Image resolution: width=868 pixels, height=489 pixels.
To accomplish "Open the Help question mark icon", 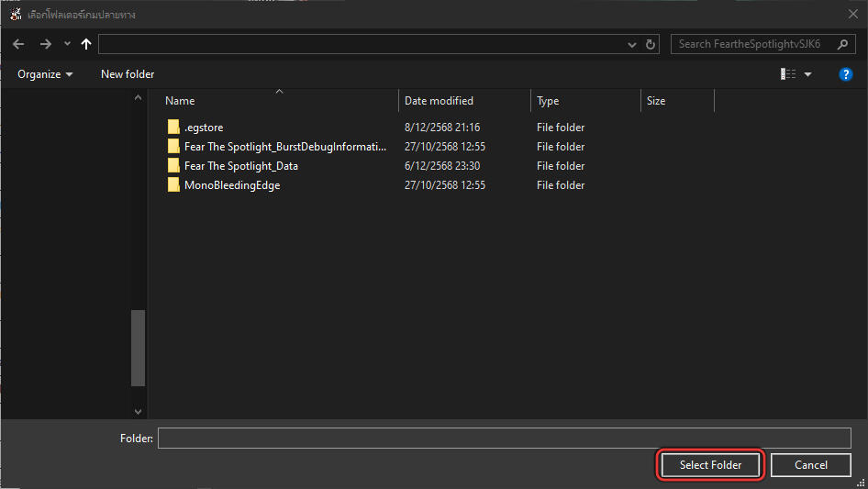I will pyautogui.click(x=846, y=74).
